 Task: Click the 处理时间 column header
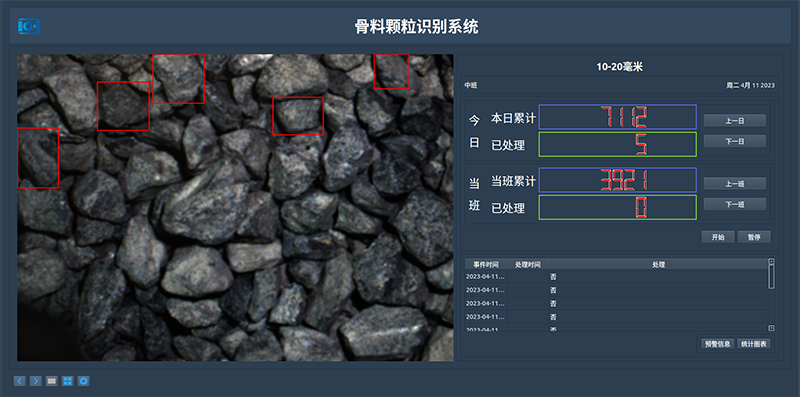528,264
